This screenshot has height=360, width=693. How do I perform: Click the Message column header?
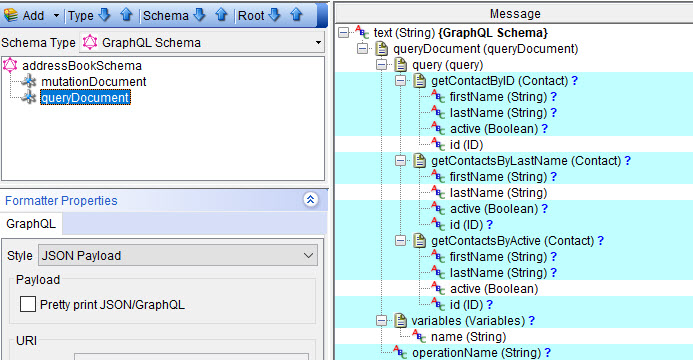click(515, 14)
